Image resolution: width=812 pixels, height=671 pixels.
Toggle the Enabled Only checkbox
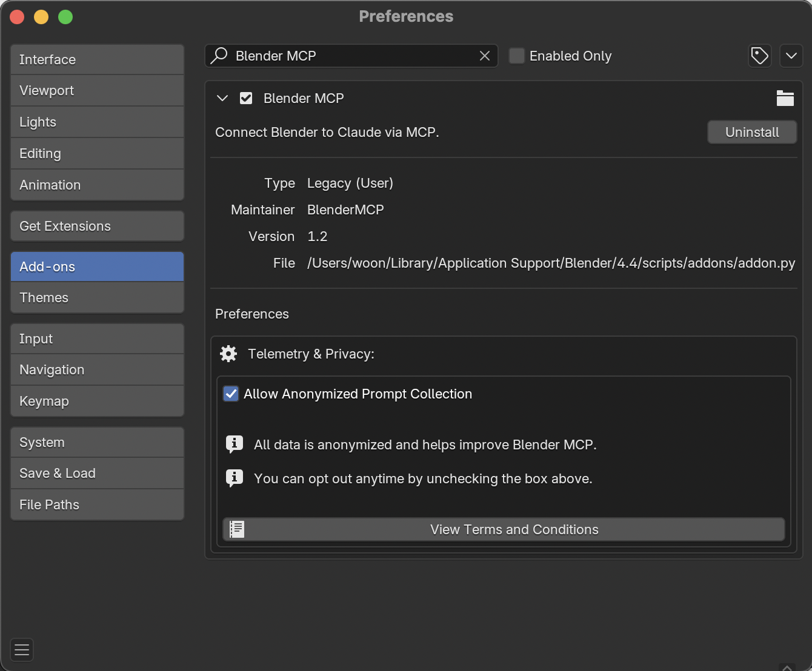pyautogui.click(x=517, y=56)
